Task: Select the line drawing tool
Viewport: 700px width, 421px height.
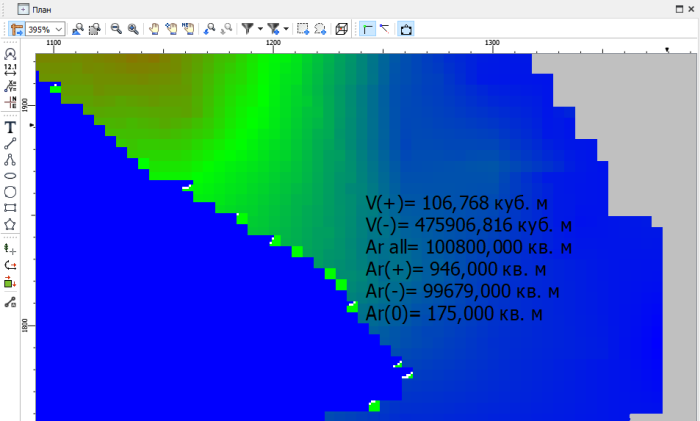Action: [10, 143]
